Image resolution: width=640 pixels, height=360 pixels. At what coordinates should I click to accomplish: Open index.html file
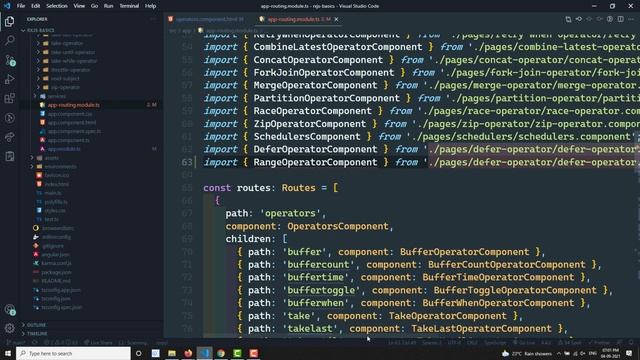click(57, 184)
